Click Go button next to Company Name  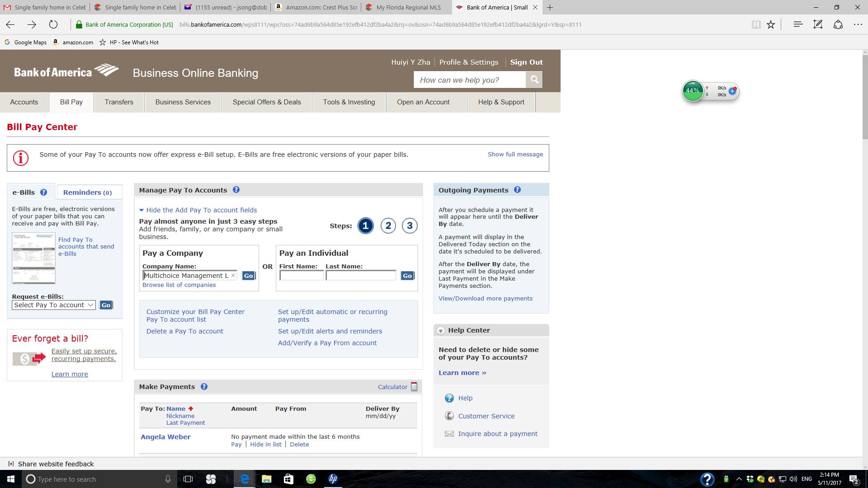pyautogui.click(x=248, y=276)
